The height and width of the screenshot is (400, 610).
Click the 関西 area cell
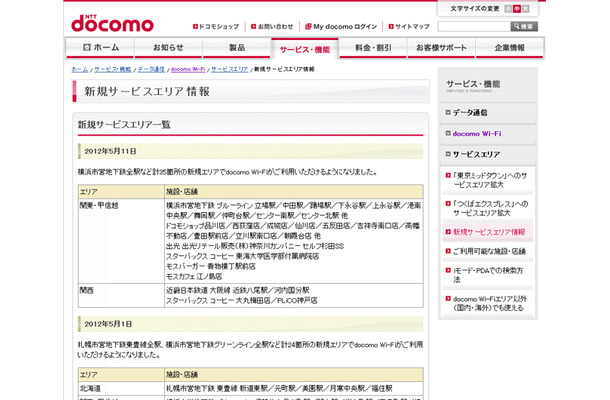point(121,296)
